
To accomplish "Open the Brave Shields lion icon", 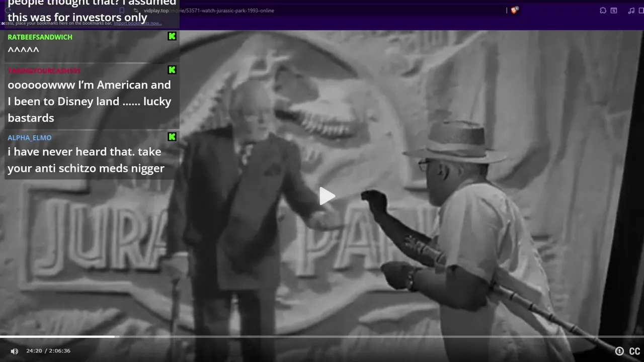I will 514,10.
